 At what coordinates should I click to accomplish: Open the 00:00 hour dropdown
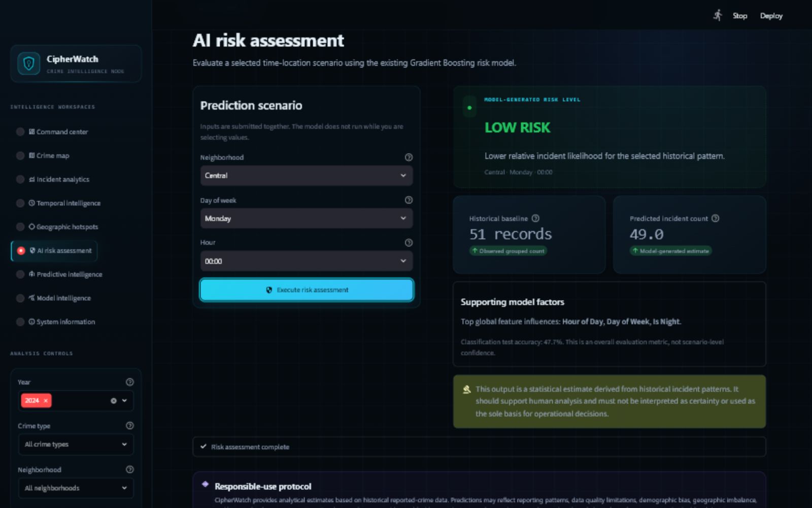point(307,261)
